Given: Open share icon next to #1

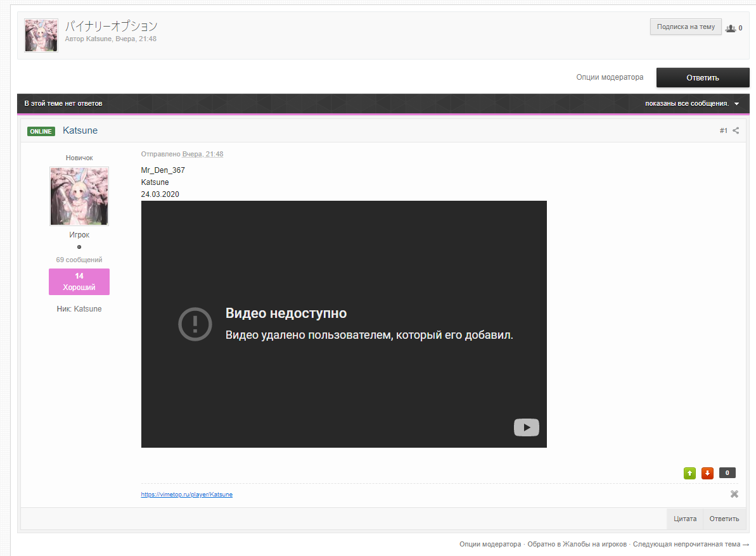Looking at the screenshot, I should point(736,130).
